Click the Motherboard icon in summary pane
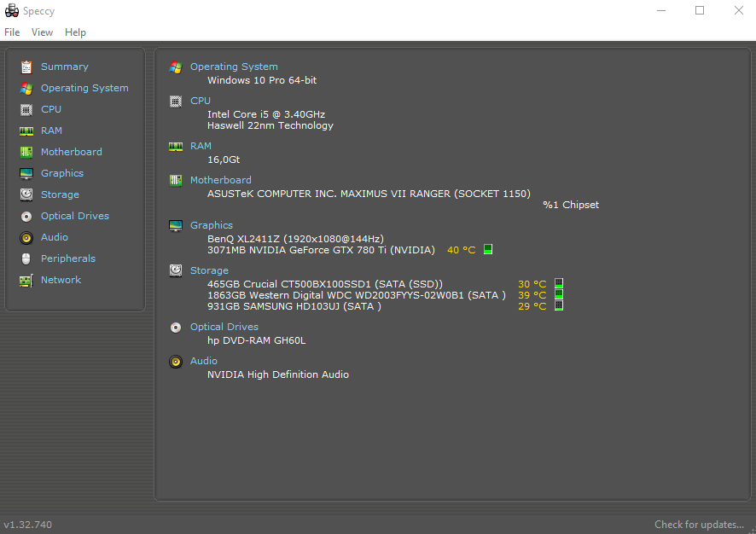756x534 pixels. pos(176,181)
